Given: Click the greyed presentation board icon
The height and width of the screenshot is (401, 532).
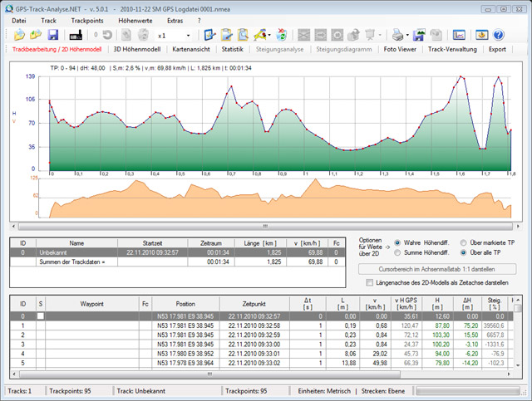Looking at the screenshot, I should pos(370,35).
